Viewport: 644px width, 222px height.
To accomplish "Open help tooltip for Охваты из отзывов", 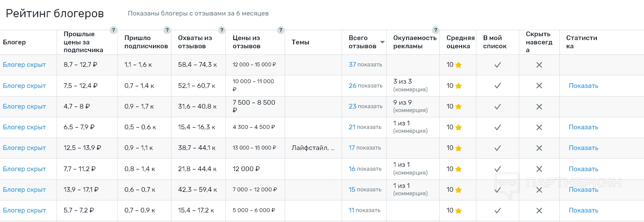I will point(222,30).
